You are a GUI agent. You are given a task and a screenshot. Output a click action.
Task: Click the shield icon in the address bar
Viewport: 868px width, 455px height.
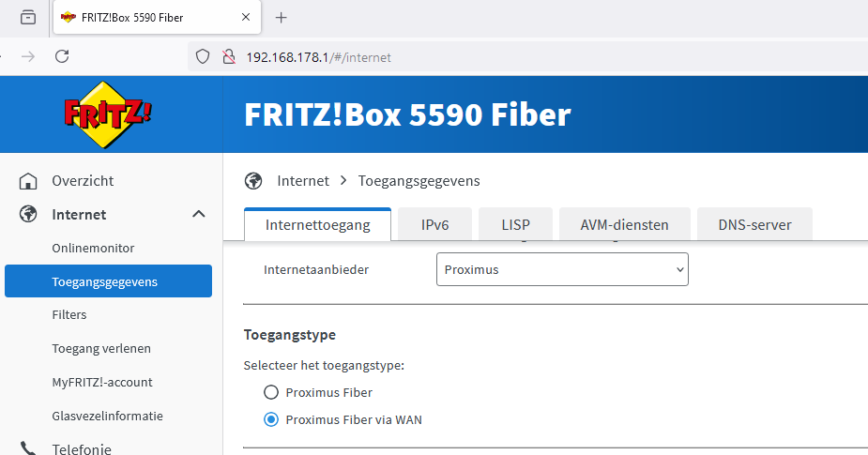coord(202,57)
